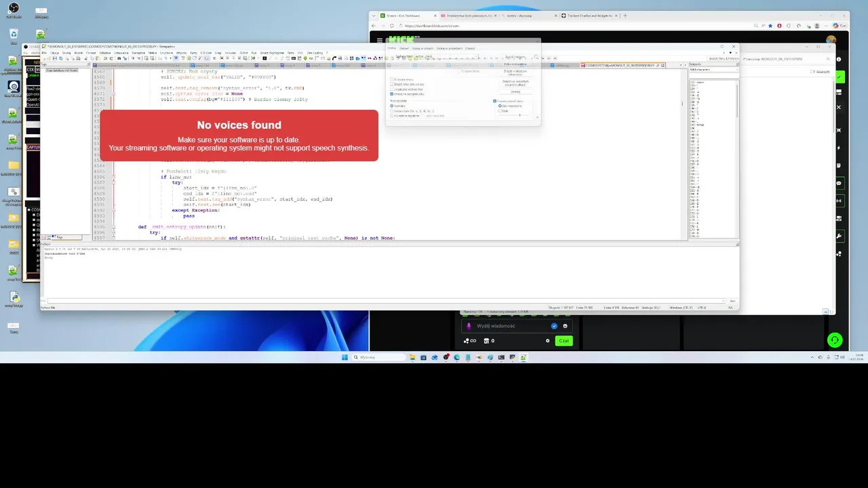Click 'Policz wystąpienia' button in Find dialog
This screenshot has width=868, height=488.
[515, 64]
